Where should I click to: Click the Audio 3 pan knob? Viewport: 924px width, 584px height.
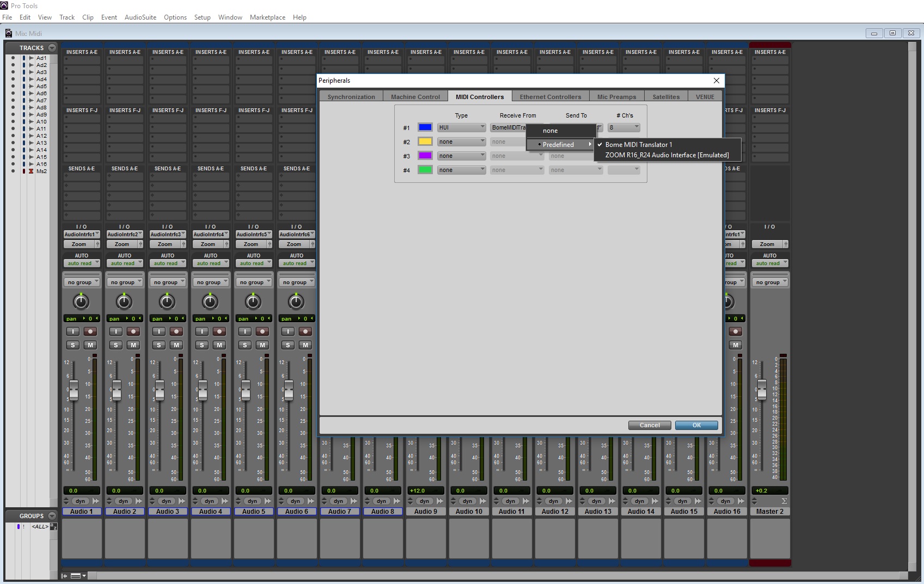click(x=167, y=302)
